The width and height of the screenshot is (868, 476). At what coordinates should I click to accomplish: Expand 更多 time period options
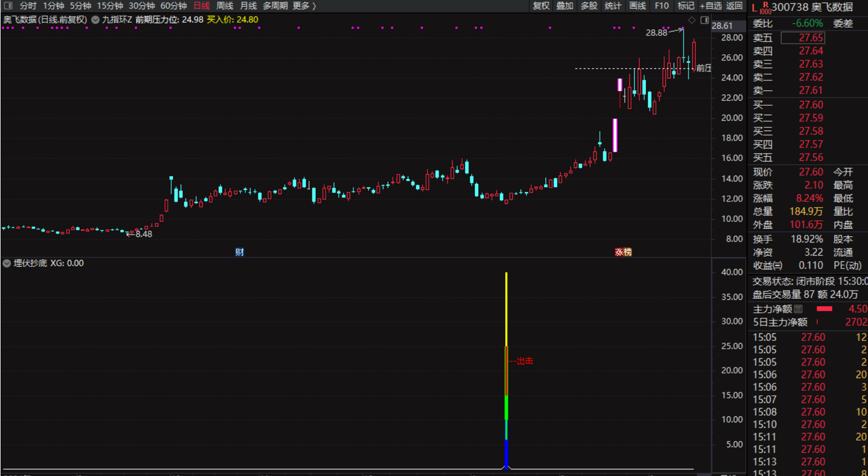click(x=304, y=6)
